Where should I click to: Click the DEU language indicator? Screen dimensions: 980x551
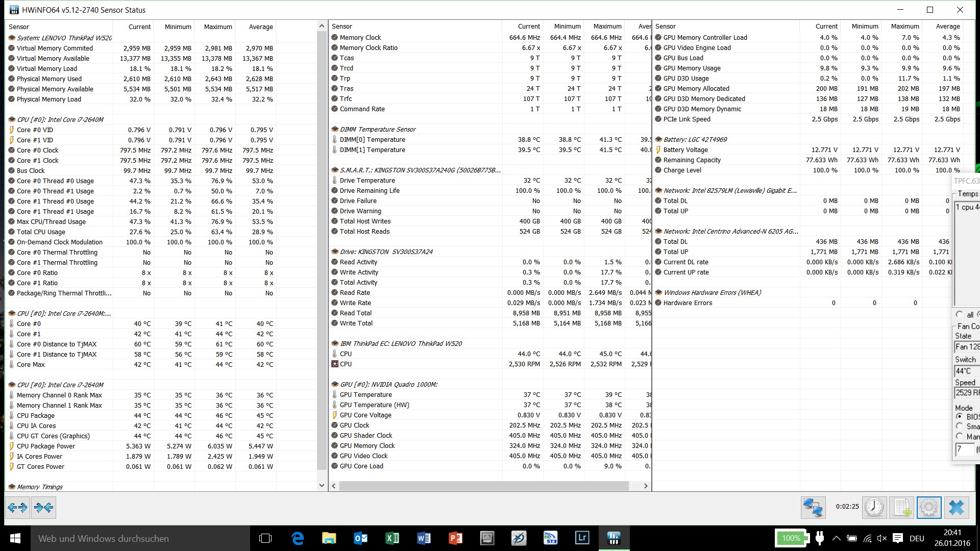(917, 538)
